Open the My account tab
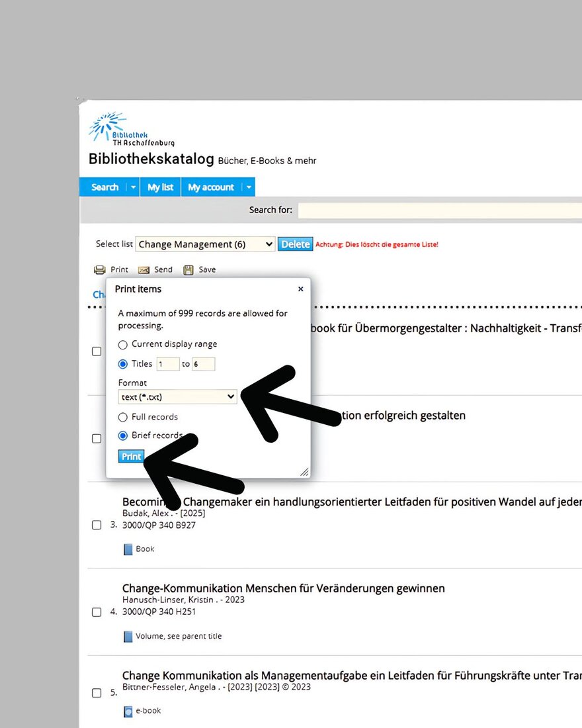Image resolution: width=582 pixels, height=728 pixels. [211, 187]
